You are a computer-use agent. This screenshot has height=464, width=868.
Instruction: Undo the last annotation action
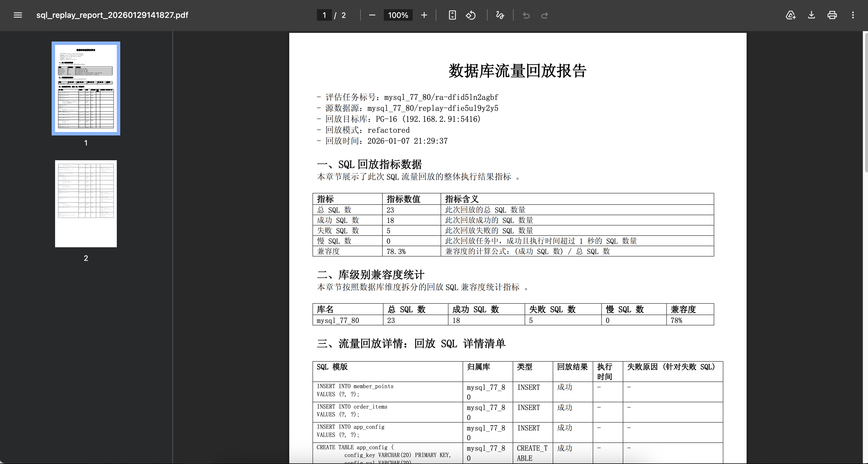coord(526,15)
